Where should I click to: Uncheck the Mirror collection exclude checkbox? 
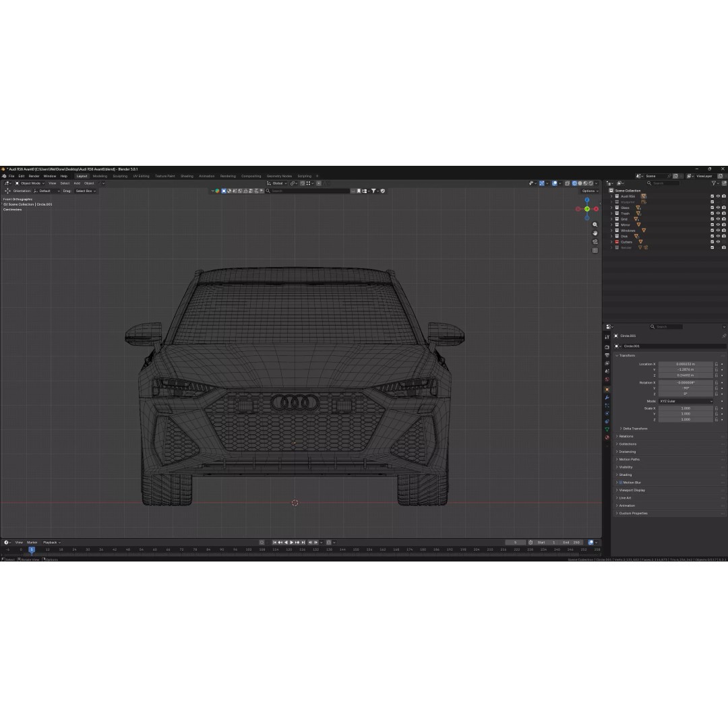coord(712,224)
